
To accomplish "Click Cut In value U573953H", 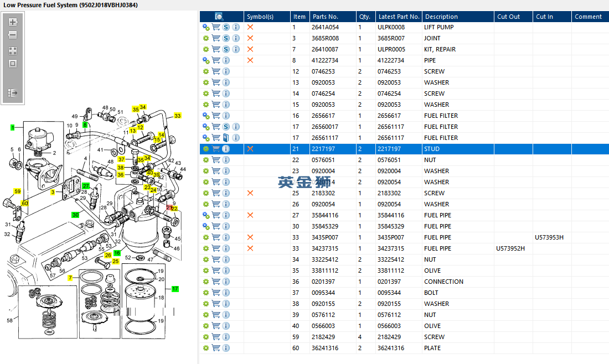I will (x=549, y=237).
